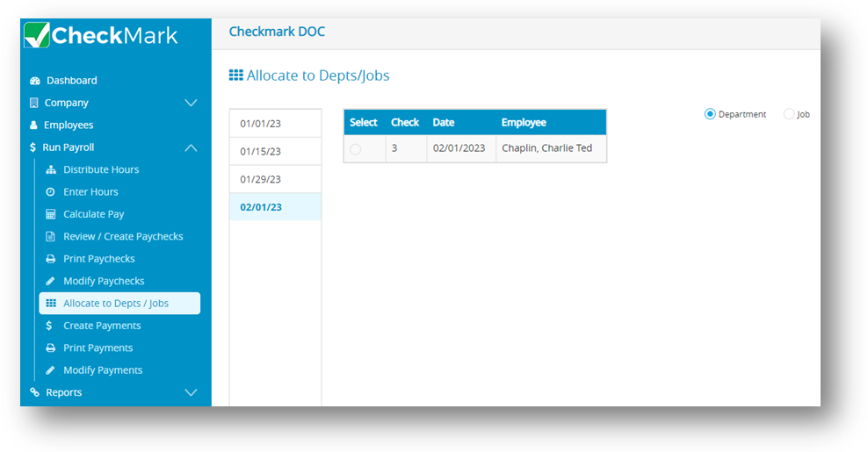This screenshot has height=452, width=868.
Task: Select the check 3 row radio button
Action: point(356,149)
